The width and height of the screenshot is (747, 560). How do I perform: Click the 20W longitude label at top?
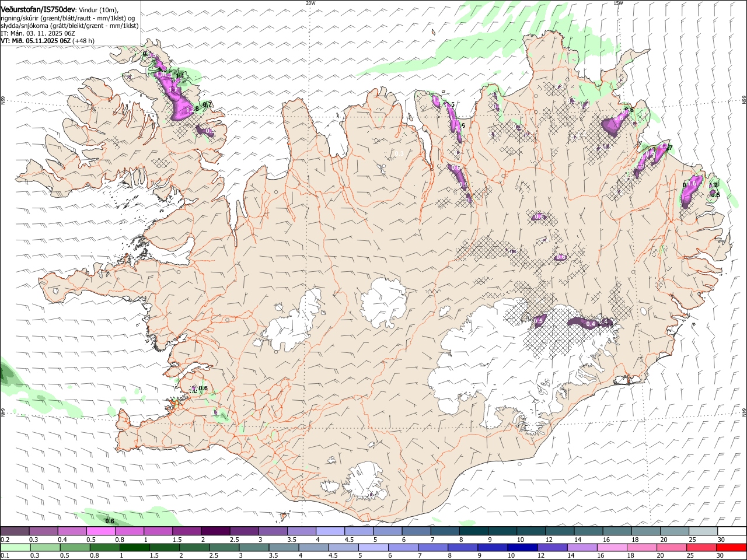310,3
